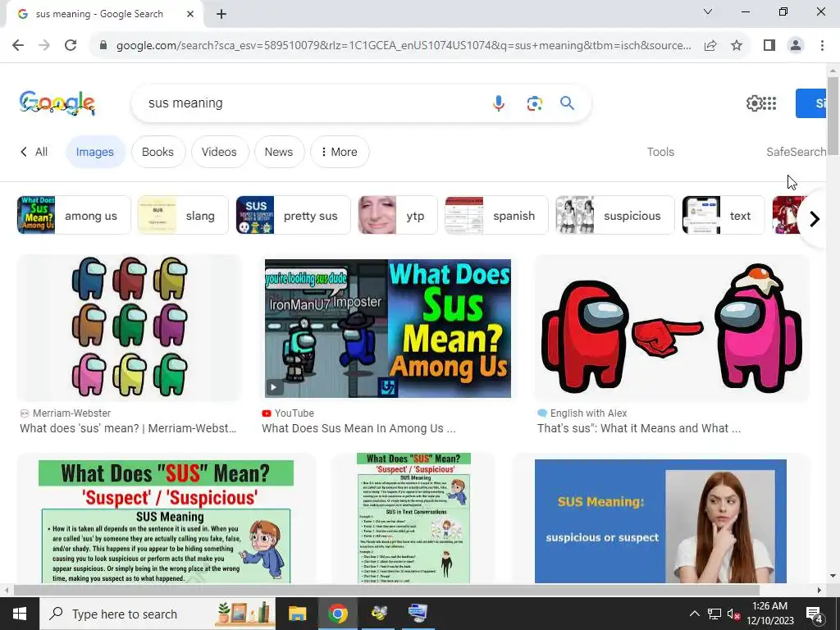The height and width of the screenshot is (630, 840).
Task: Open the small tall SUS infographic image
Action: click(x=413, y=518)
